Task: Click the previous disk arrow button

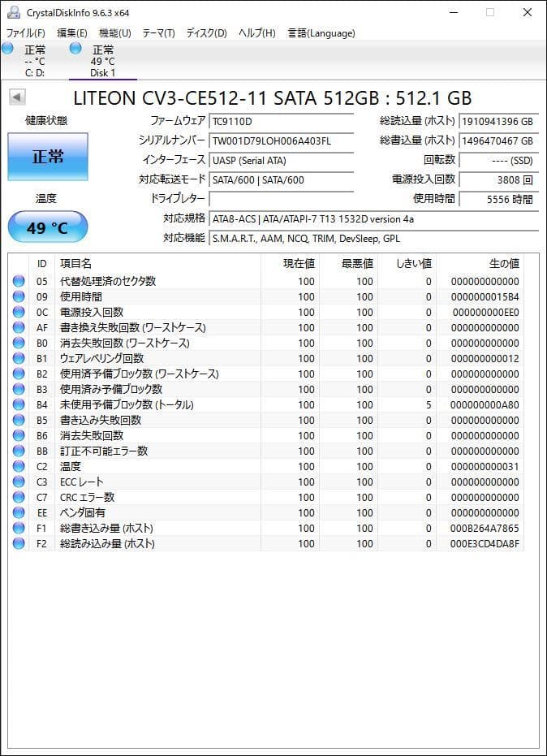Action: coord(17,97)
